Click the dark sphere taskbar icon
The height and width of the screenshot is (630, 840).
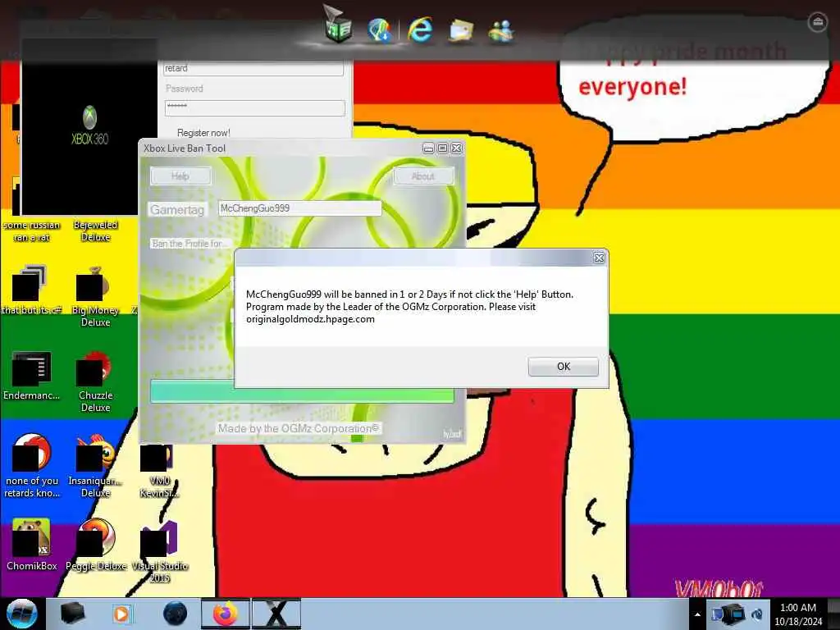tap(175, 614)
